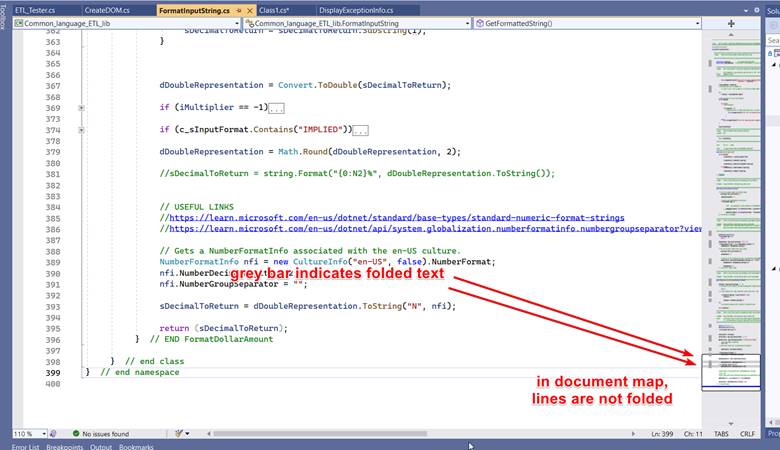Click the Ln: 399 line indicator
The width and height of the screenshot is (780, 450).
tap(662, 434)
